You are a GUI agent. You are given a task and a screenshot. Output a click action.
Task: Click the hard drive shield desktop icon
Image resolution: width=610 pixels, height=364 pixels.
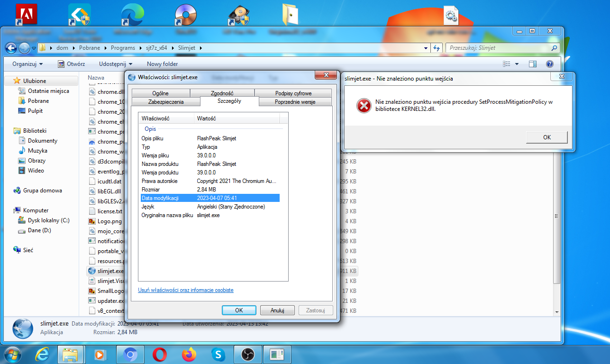click(x=239, y=14)
